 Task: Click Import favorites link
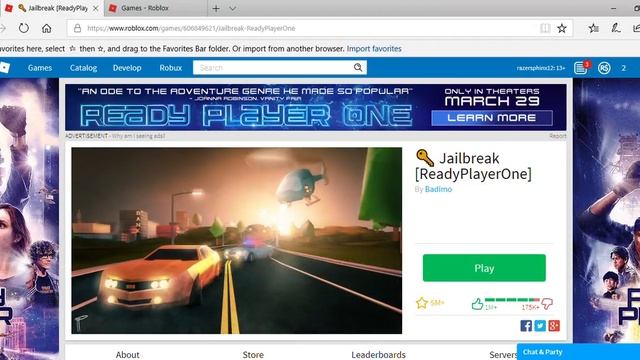tap(374, 49)
